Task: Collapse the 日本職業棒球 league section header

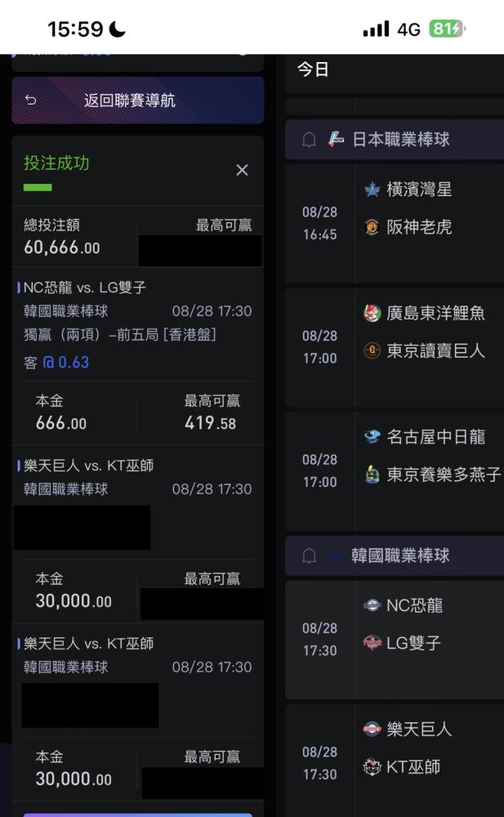Action: (395, 139)
